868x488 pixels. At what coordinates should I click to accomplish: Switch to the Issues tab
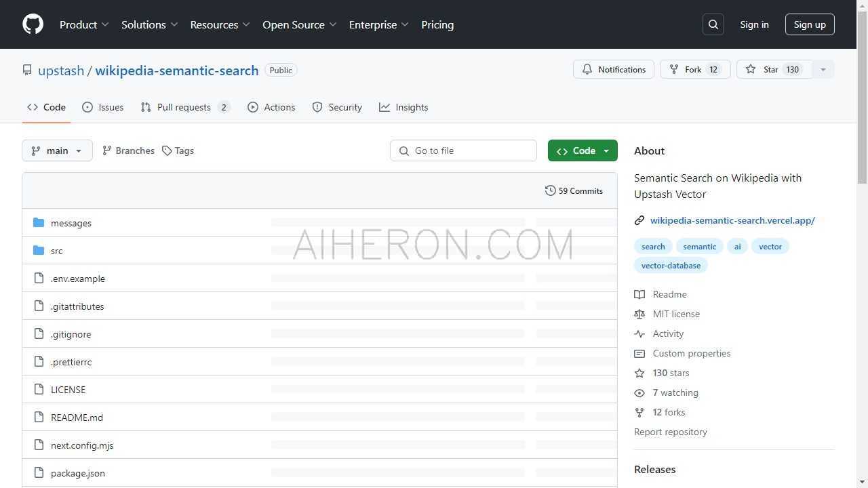pos(103,107)
